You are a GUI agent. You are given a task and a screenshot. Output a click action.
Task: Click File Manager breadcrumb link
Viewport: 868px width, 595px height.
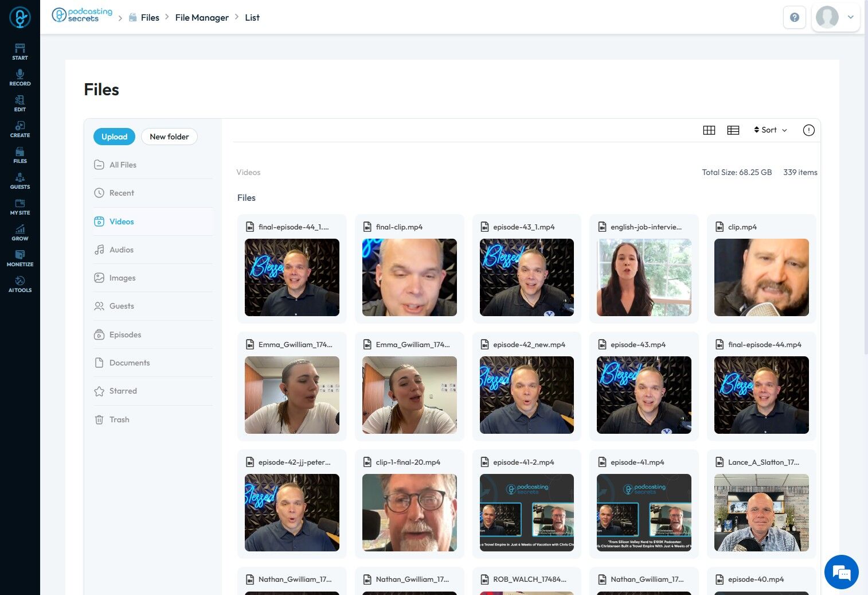pos(202,18)
